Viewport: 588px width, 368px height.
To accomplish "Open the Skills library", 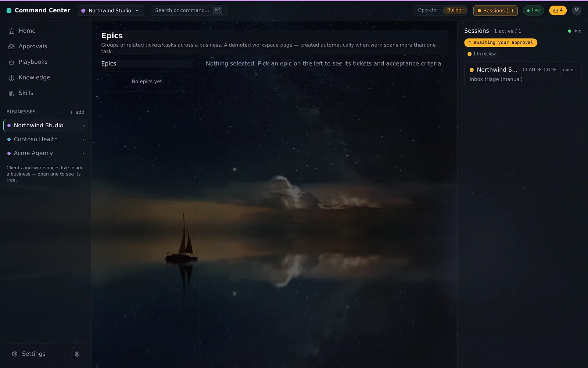I will click(x=46, y=93).
